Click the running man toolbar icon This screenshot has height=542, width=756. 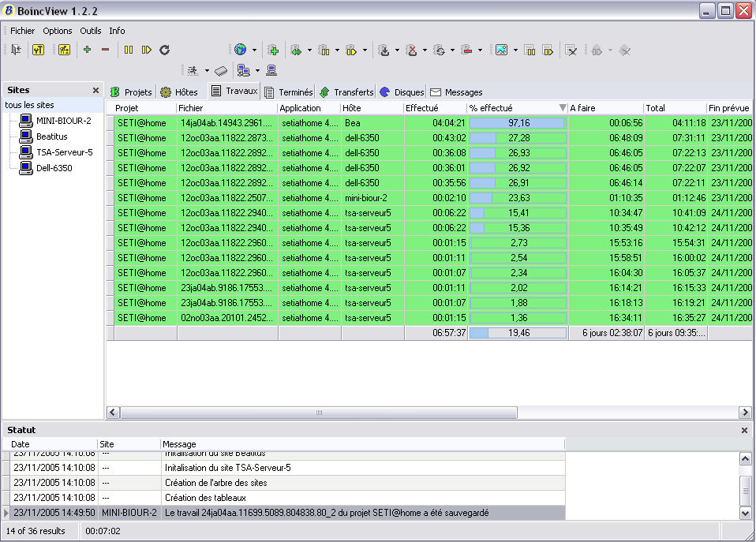pyautogui.click(x=193, y=71)
